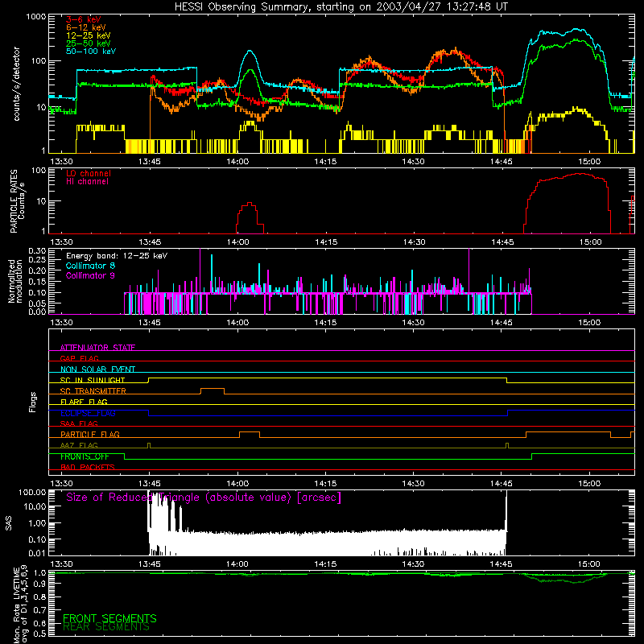Click the 0.30 tick on the modulation axis
644x644 pixels.
click(37, 251)
